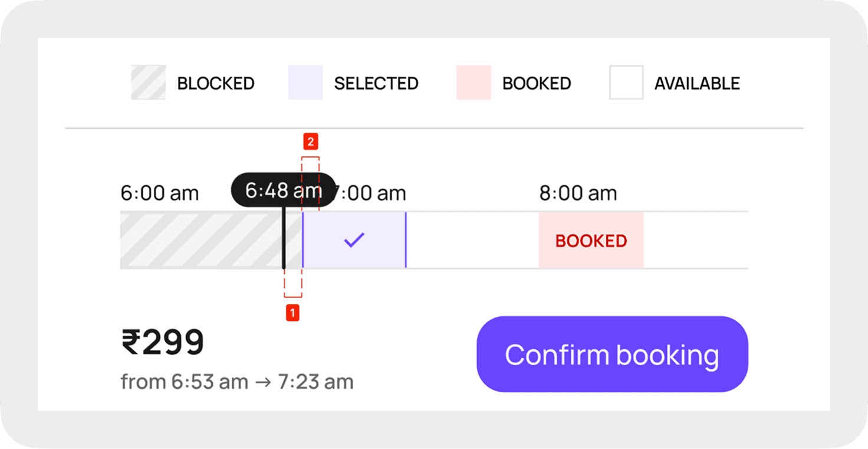868x449 pixels.
Task: Select the available slot after the booked slot
Action: tap(696, 240)
